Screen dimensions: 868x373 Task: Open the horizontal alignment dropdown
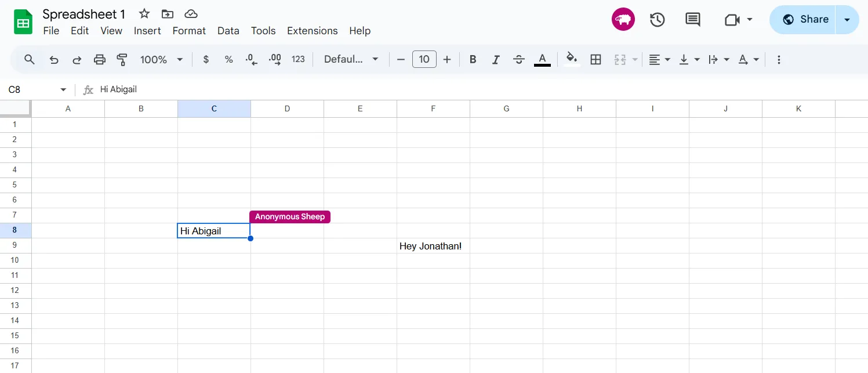[659, 59]
